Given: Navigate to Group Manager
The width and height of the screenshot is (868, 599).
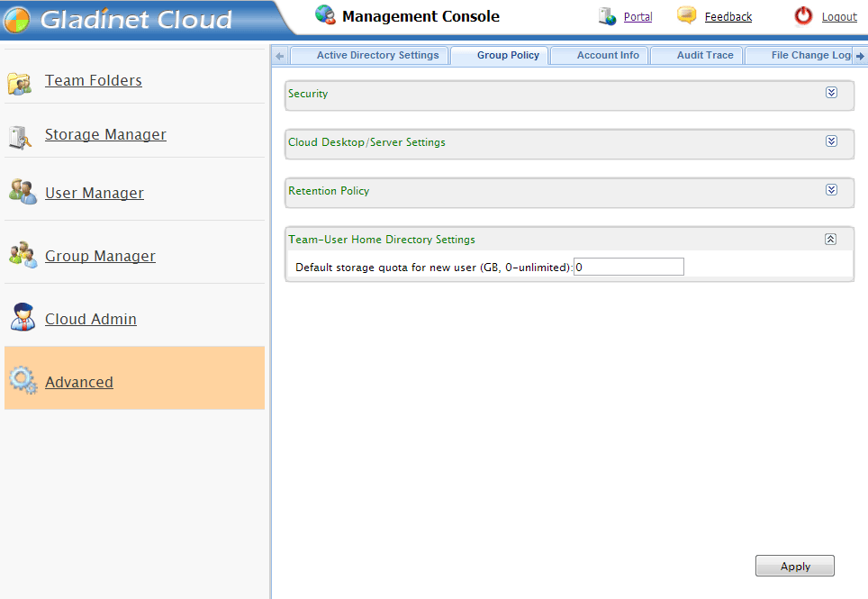Looking at the screenshot, I should point(100,257).
